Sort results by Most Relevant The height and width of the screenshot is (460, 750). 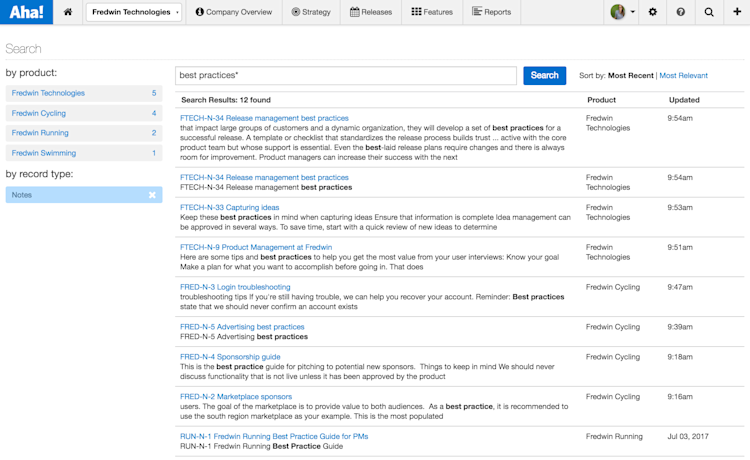click(x=684, y=76)
